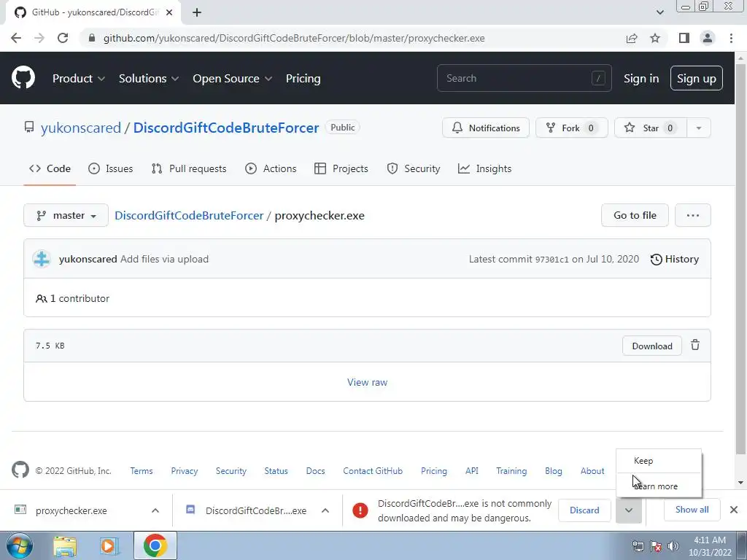Screen dimensions: 747x560
Task: Click the Sign in link
Action: click(641, 78)
